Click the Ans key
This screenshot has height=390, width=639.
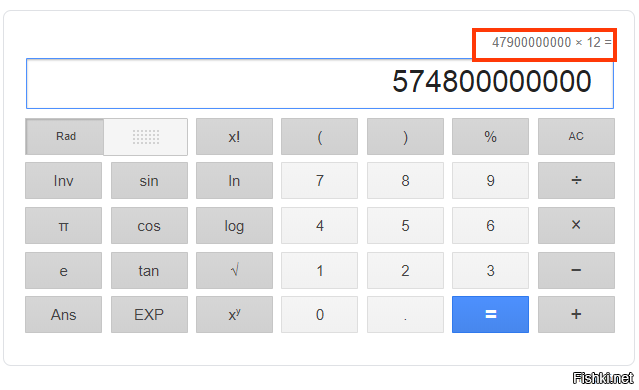[x=64, y=315]
